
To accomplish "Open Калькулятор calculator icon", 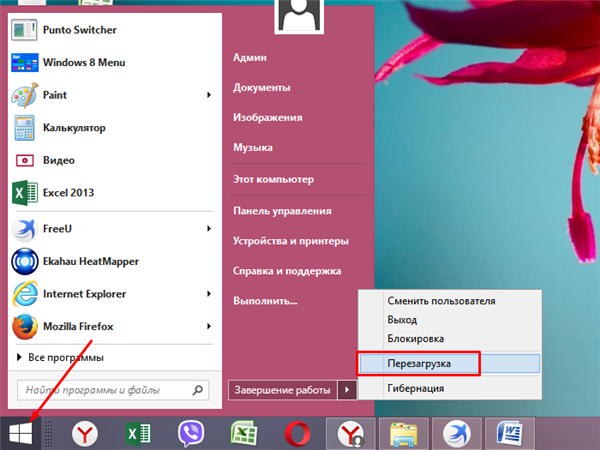I will [24, 127].
